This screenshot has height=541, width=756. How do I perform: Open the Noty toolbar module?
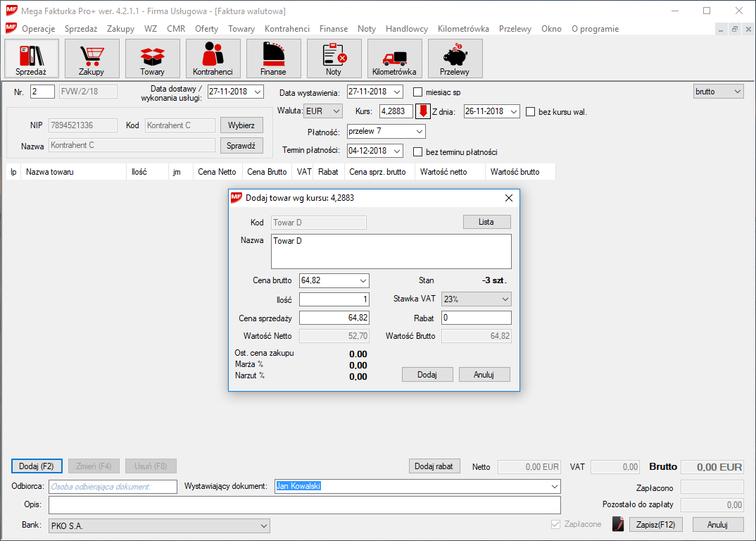pos(334,58)
